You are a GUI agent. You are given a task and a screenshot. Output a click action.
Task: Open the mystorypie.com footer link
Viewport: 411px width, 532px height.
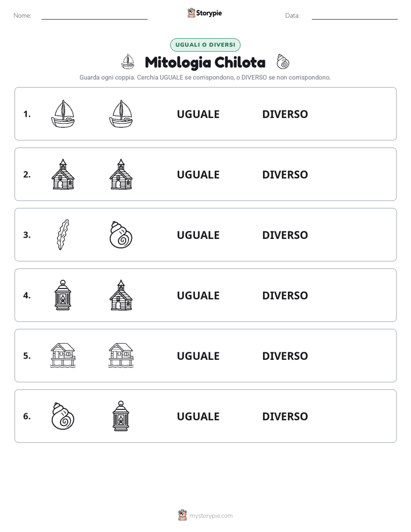coord(211,516)
